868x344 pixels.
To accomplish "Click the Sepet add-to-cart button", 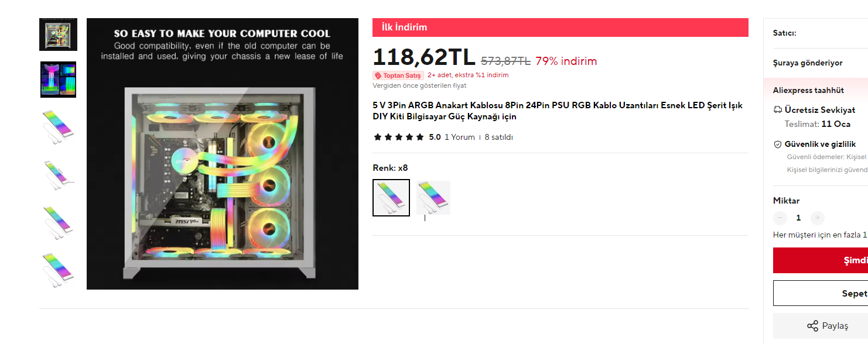I will point(821,293).
